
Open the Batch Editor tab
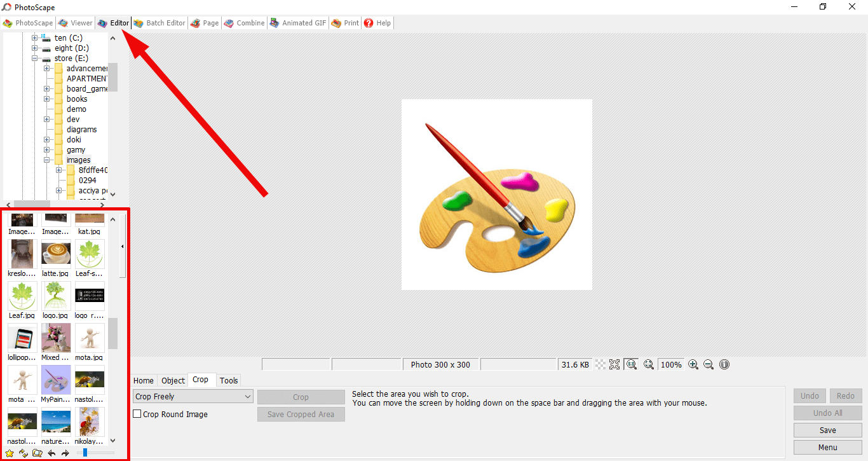(x=159, y=23)
